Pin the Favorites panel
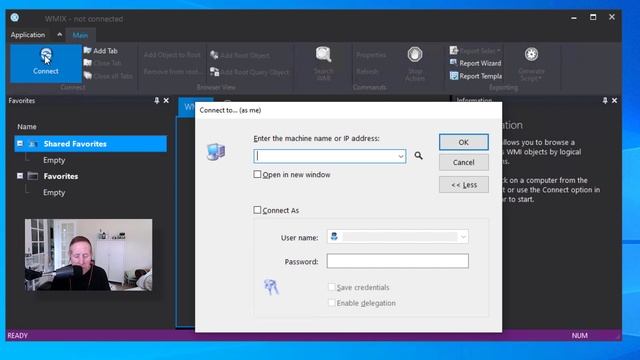The height and width of the screenshot is (360, 640). click(156, 100)
